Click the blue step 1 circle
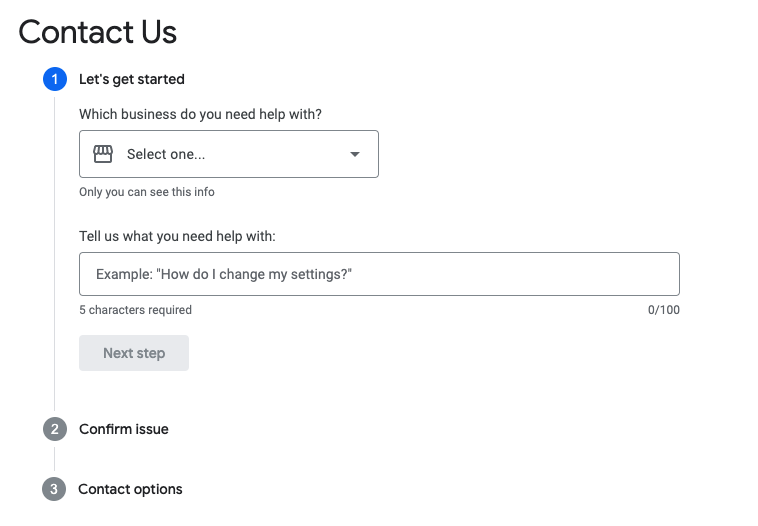Screen dimensions: 758x526 (x=55, y=79)
